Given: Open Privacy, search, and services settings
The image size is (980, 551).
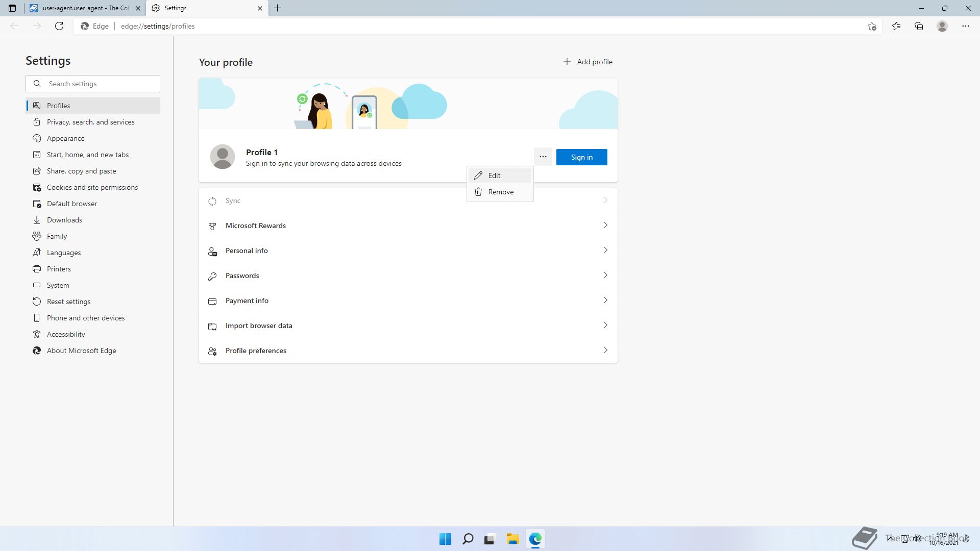Looking at the screenshot, I should [x=93, y=122].
